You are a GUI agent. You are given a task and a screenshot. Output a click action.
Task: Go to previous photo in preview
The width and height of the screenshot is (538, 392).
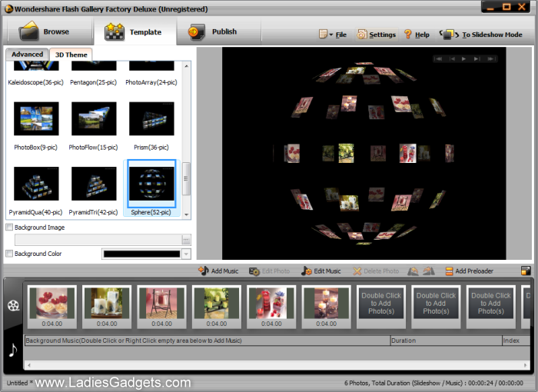pyautogui.click(x=452, y=58)
